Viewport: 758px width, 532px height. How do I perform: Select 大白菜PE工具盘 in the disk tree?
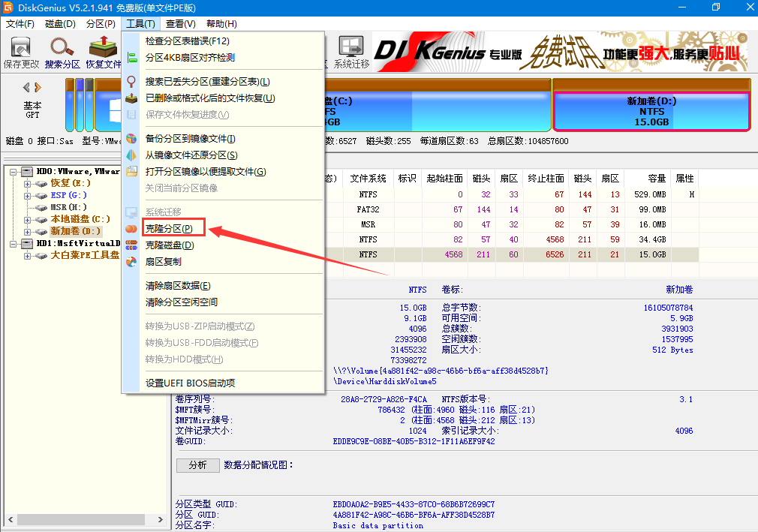click(x=85, y=254)
